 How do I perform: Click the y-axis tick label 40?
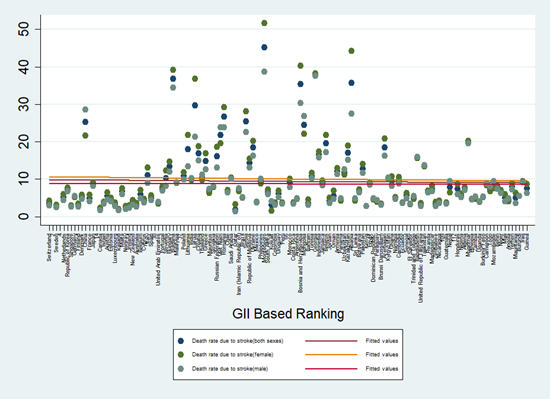pyautogui.click(x=24, y=67)
